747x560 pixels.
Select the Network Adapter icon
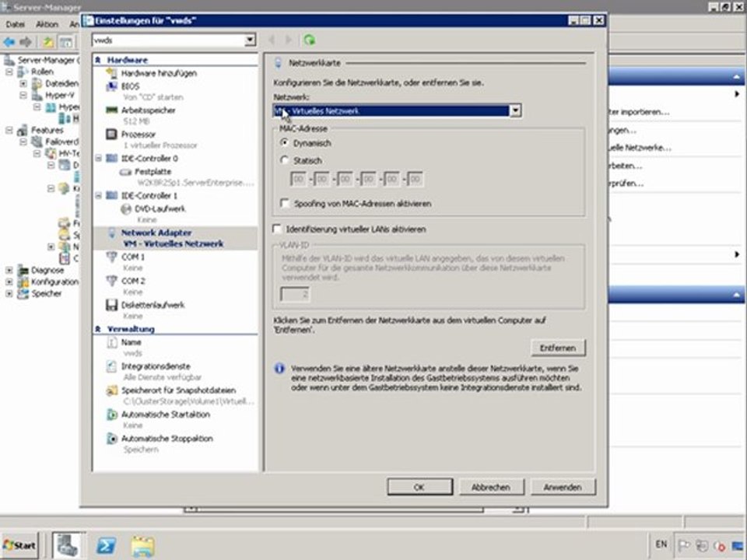(111, 233)
